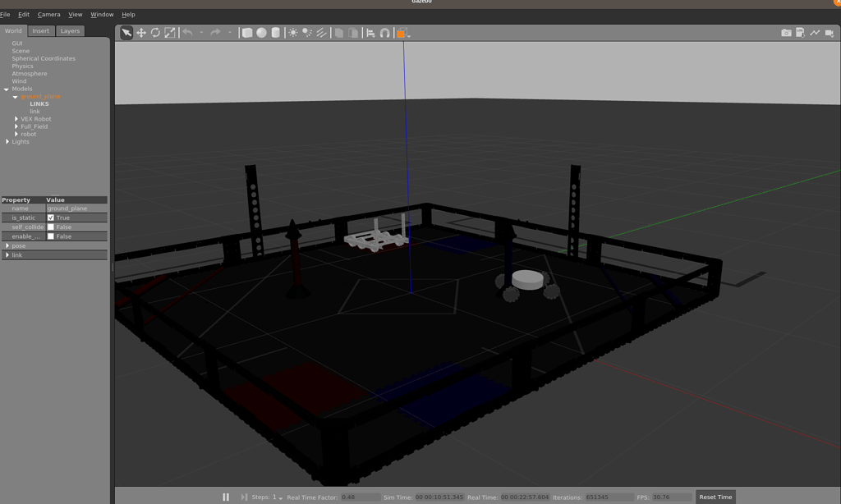Select the Rotate mode tool

click(x=154, y=33)
